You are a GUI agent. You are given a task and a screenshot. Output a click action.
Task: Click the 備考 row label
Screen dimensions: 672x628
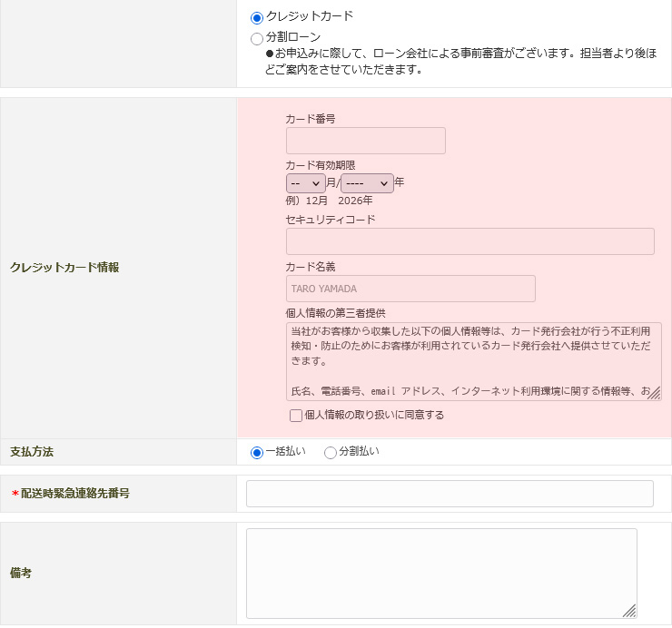(21, 573)
